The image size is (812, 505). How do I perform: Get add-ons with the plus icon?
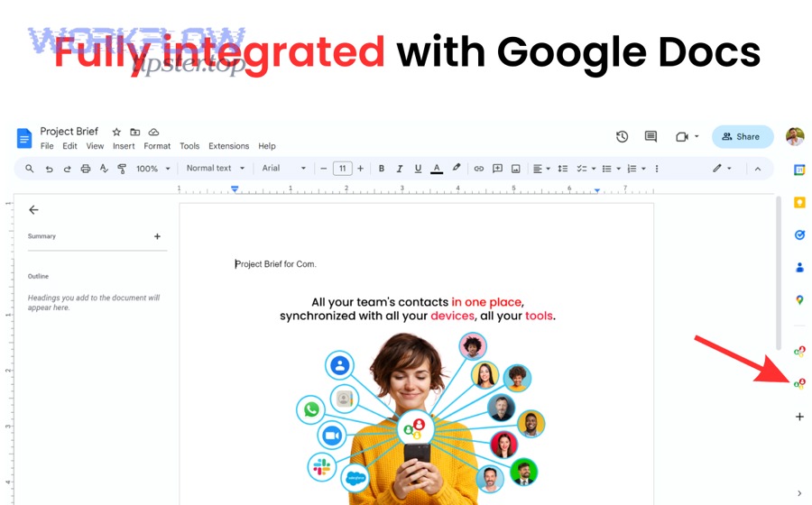click(799, 417)
